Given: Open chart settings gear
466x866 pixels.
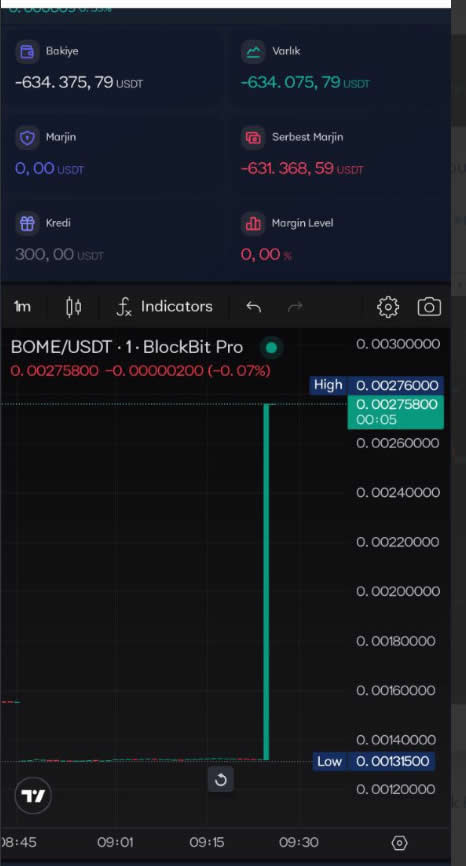Looking at the screenshot, I should pos(388,307).
